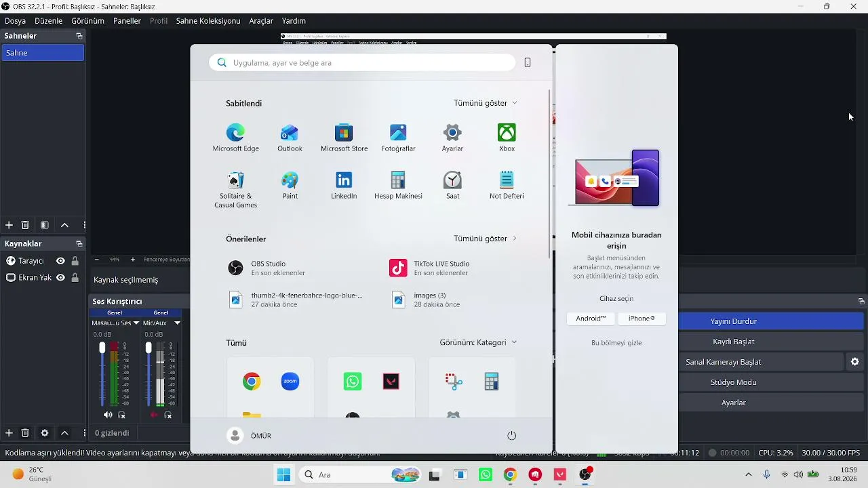868x488 pixels.
Task: Open the Fotoğraflar app
Action: coord(398,138)
